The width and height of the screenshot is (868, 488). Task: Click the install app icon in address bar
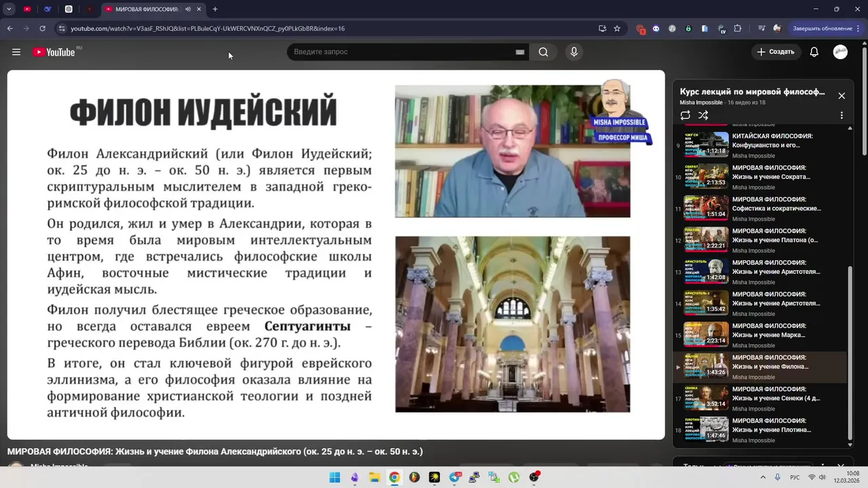pyautogui.click(x=602, y=28)
